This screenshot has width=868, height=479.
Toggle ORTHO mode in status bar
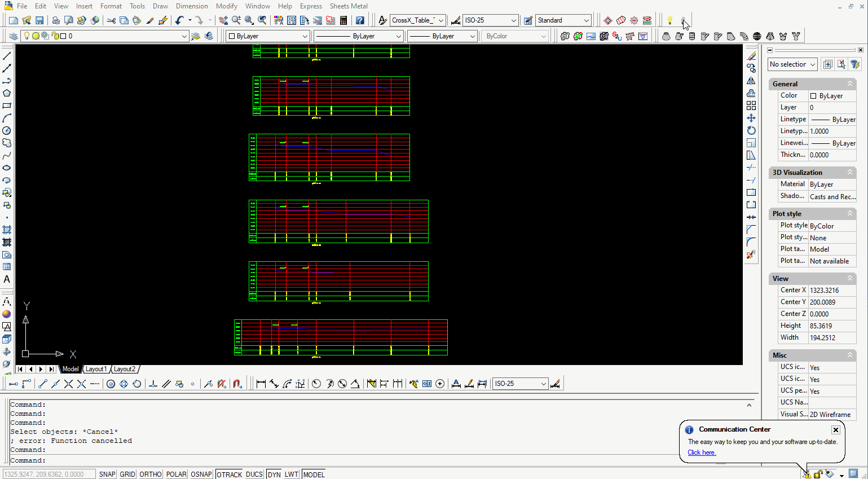[151, 474]
